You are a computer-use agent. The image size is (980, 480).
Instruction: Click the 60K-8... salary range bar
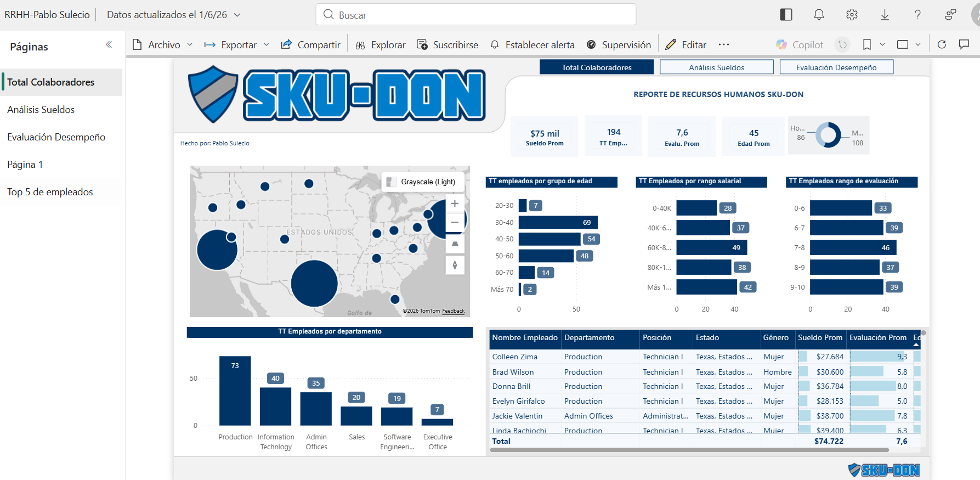tap(712, 247)
